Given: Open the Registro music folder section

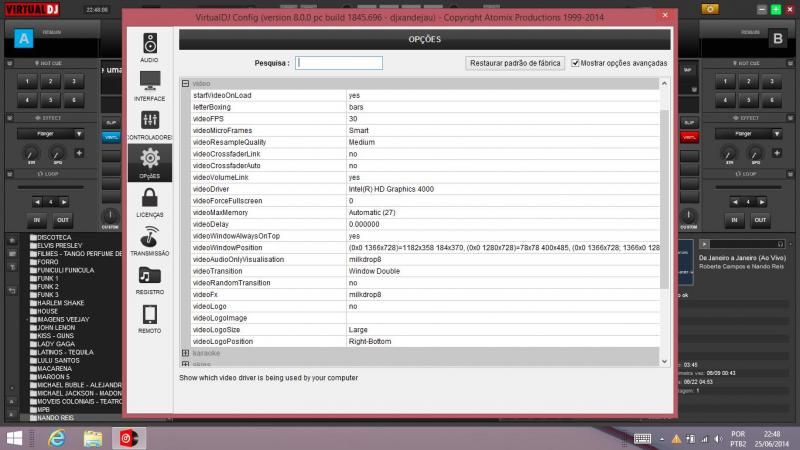Looking at the screenshot, I should click(x=149, y=280).
